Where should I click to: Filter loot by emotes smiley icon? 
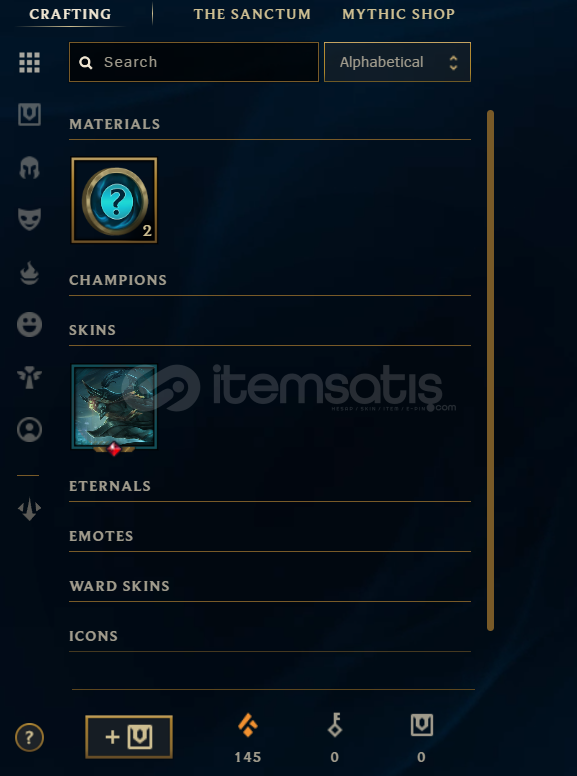click(x=30, y=325)
